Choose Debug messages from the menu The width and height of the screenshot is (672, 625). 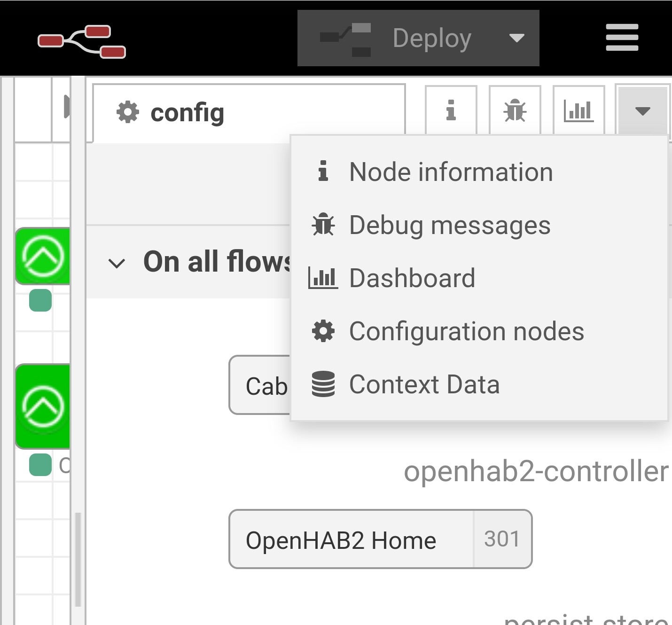pyautogui.click(x=479, y=225)
